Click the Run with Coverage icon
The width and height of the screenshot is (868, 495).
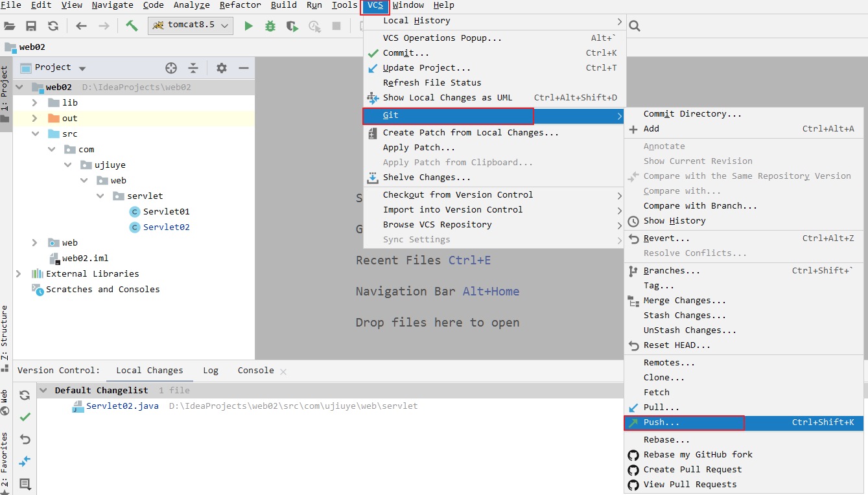[292, 26]
